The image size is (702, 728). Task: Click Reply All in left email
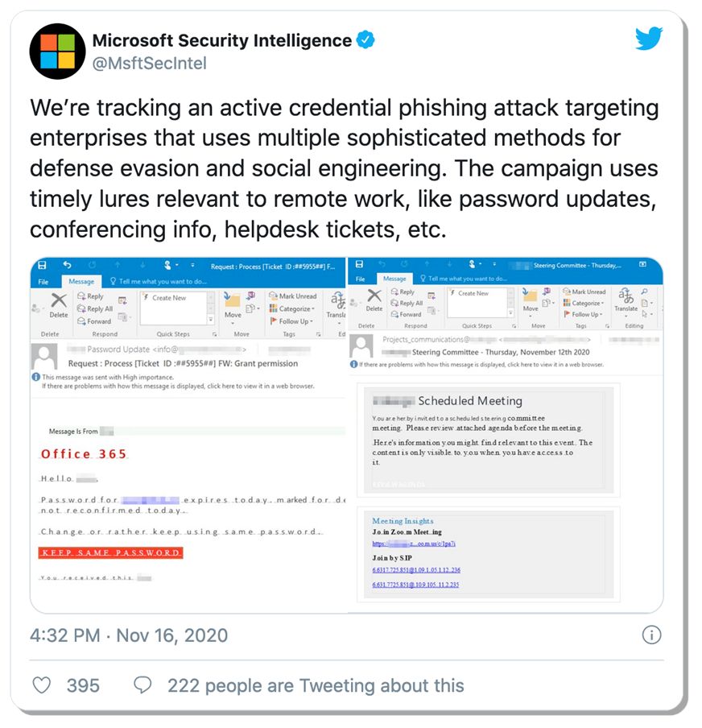[x=95, y=308]
